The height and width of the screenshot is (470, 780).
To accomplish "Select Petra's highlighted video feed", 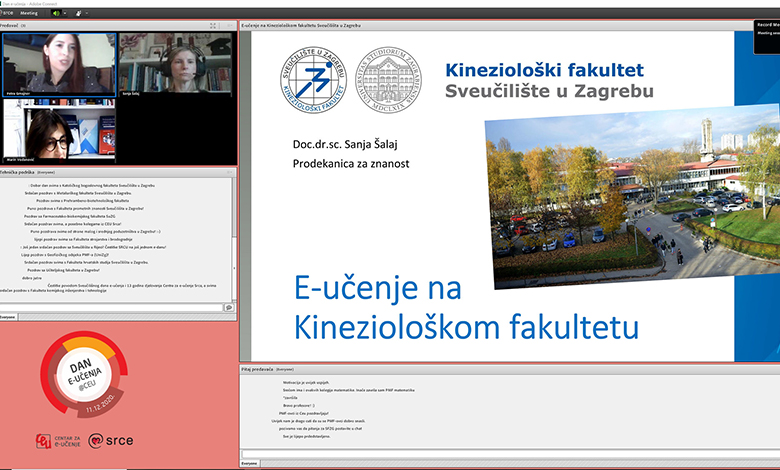I will pyautogui.click(x=59, y=65).
